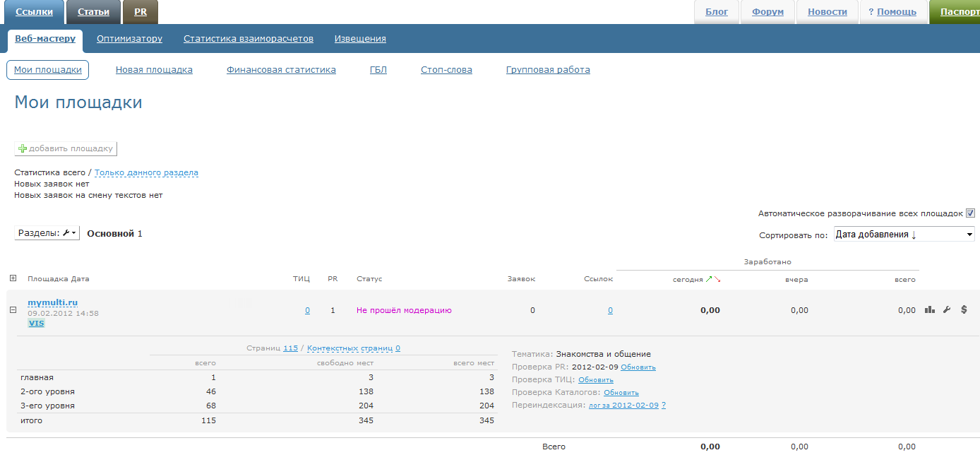The image size is (980, 455).
Task: Toggle Автоматическое разворачивание всех площадок checkbox
Action: pyautogui.click(x=970, y=213)
